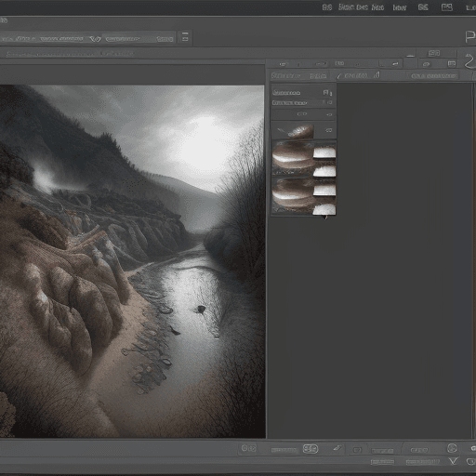Click the return arrow icon in the panel header
This screenshot has height=476, width=476.
tap(395, 64)
